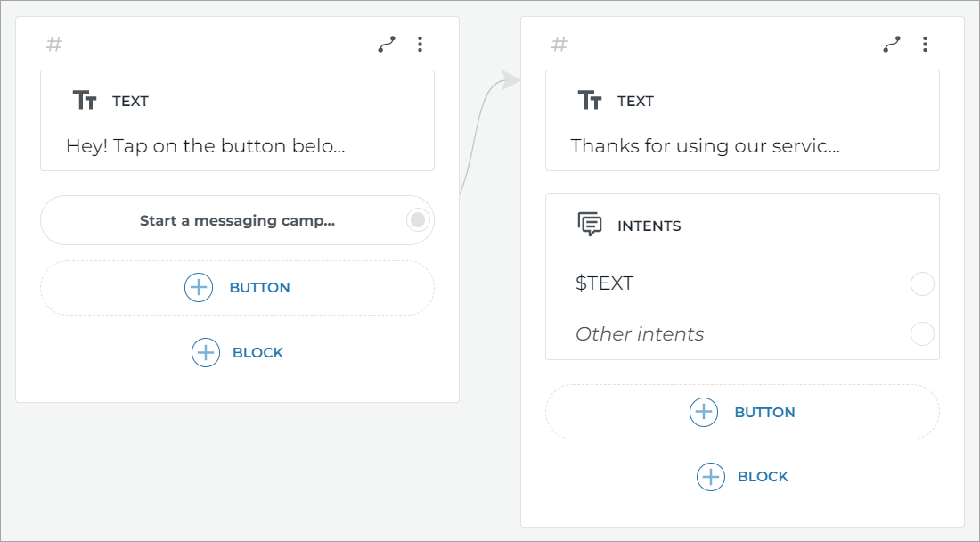Click the text icon in 'Thanks for using' block

[590, 101]
